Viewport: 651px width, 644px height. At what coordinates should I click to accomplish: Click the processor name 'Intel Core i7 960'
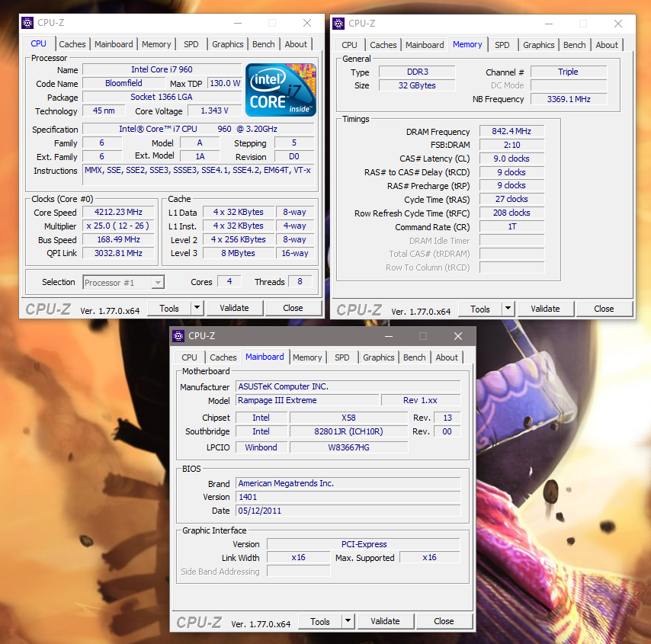coord(162,69)
